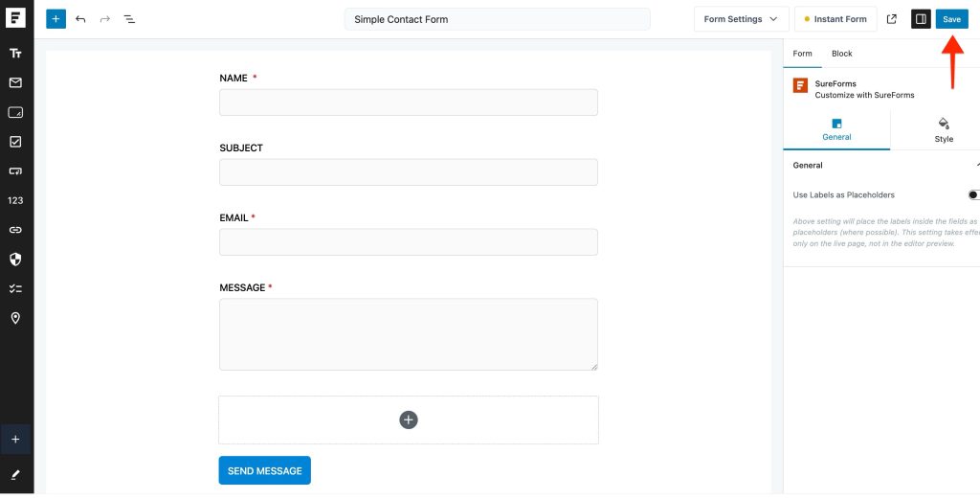Screen dimensions: 980x499
Task: Add a number field (123) from sidebar
Action: [x=15, y=201]
